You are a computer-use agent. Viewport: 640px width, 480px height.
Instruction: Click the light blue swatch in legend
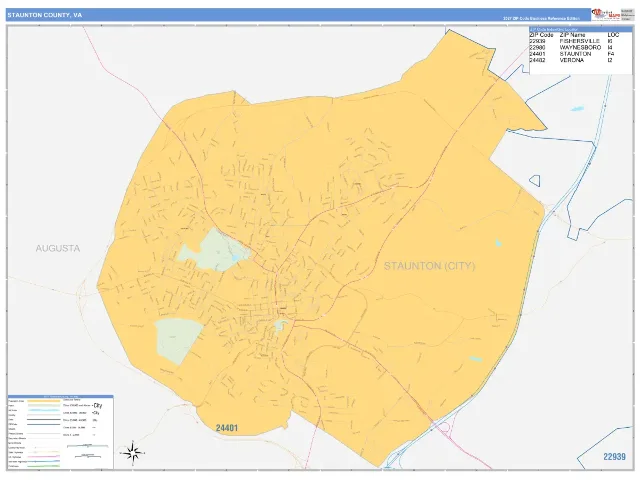[x=44, y=410]
